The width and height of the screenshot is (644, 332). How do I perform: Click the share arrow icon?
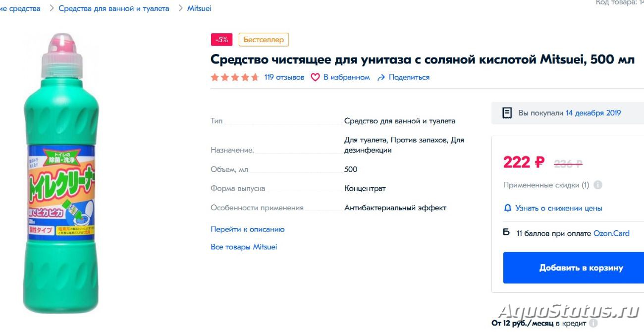point(381,77)
